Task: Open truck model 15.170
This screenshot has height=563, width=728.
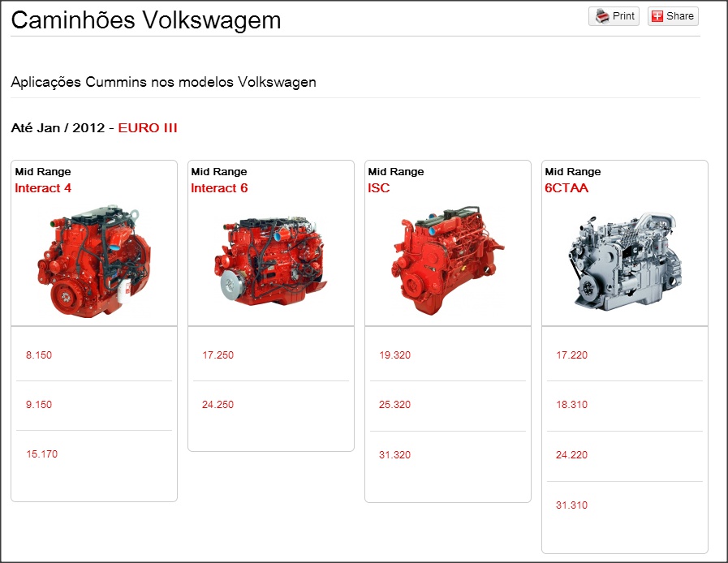Action: tap(41, 454)
